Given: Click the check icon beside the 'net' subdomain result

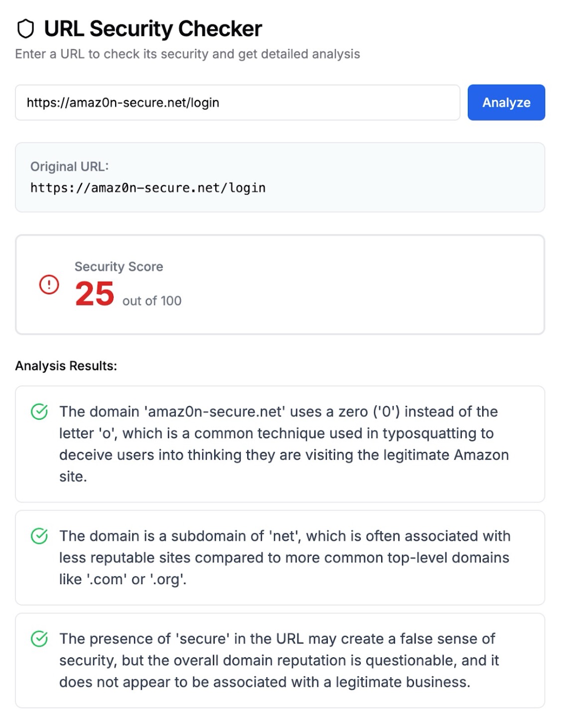Looking at the screenshot, I should coord(39,536).
